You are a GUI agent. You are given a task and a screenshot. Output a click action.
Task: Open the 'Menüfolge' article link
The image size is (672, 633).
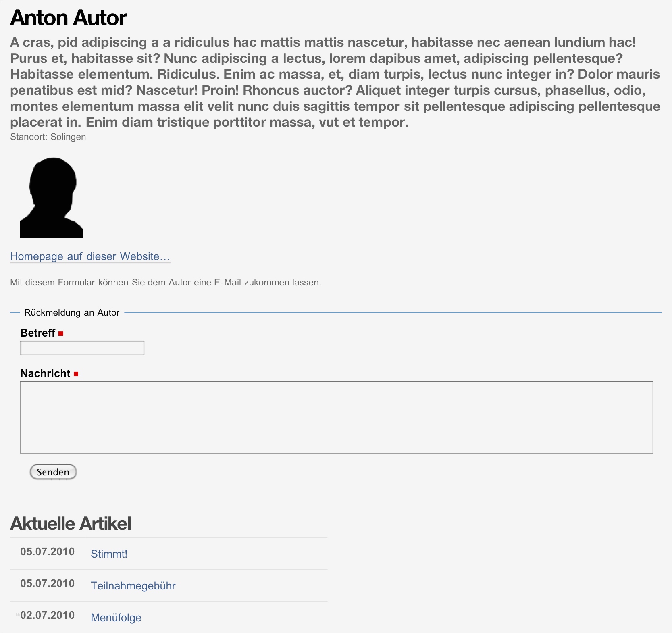[116, 617]
